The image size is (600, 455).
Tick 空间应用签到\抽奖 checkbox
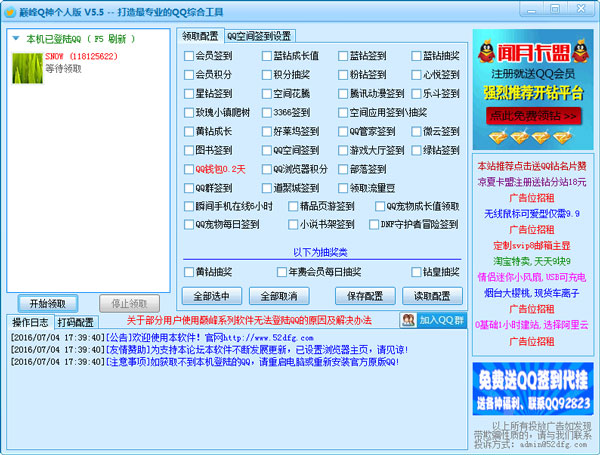(x=343, y=113)
